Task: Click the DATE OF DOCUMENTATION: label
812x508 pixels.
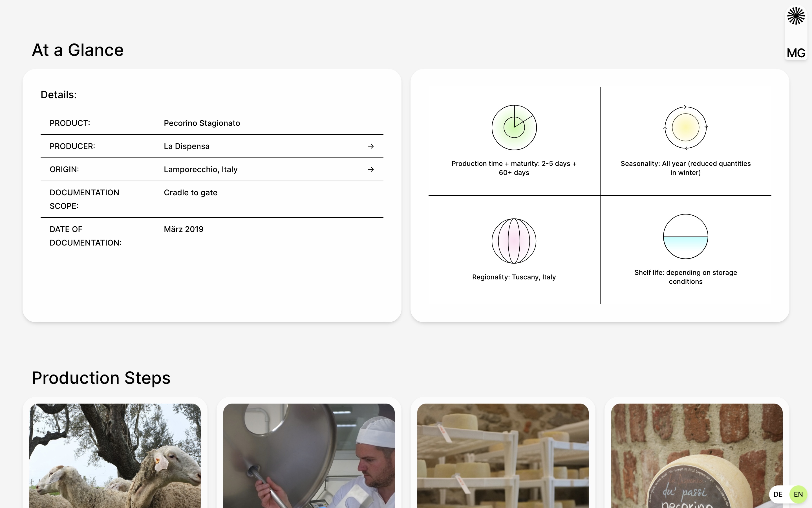Action: click(85, 236)
